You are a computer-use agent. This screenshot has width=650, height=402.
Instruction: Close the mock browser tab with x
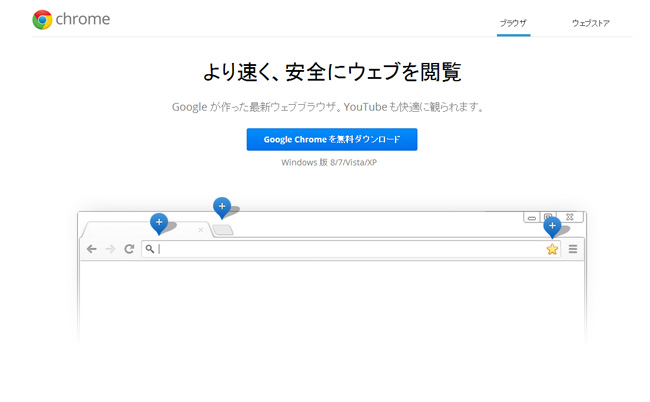click(201, 230)
